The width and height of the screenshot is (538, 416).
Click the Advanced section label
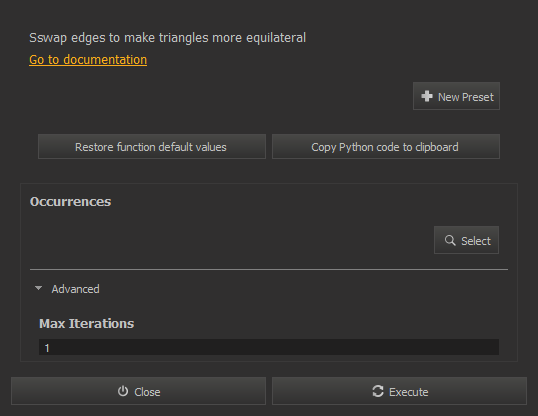[x=75, y=289]
